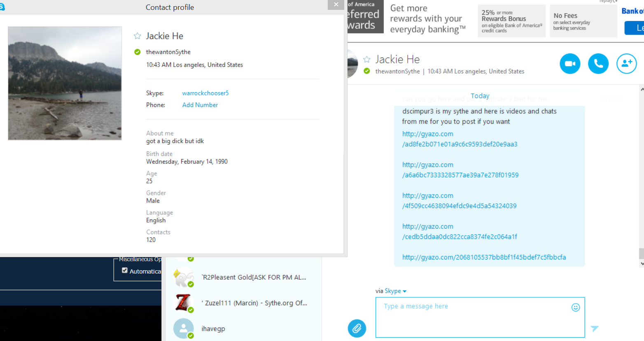The height and width of the screenshot is (341, 644).
Task: Click the chat header avatar of Jackie He
Action: click(353, 64)
